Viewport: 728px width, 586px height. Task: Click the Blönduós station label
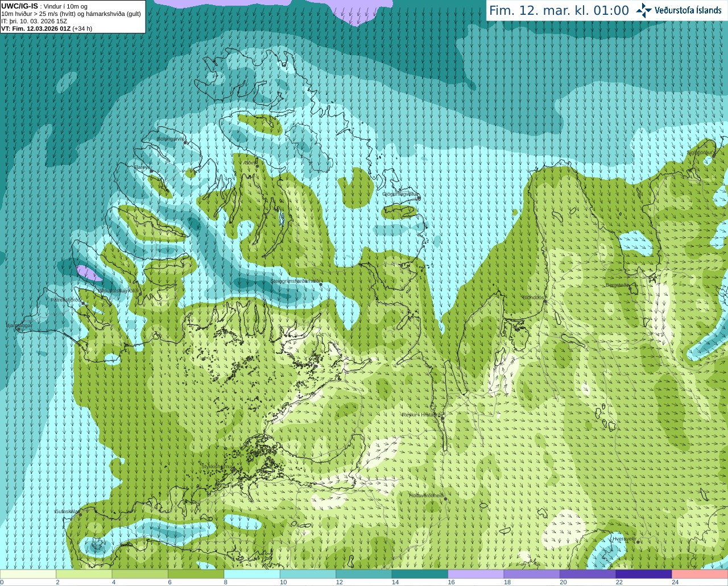coord(534,298)
